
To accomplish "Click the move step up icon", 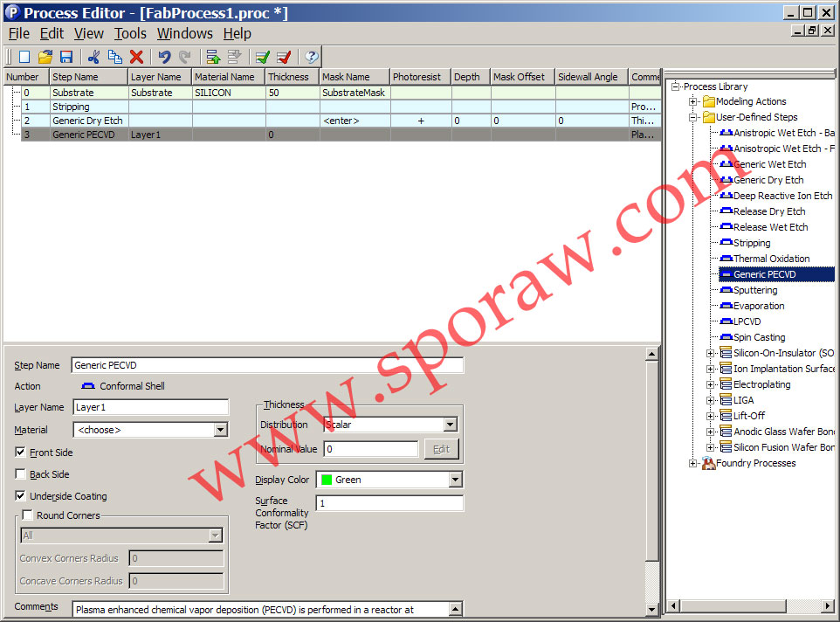I will tap(212, 57).
